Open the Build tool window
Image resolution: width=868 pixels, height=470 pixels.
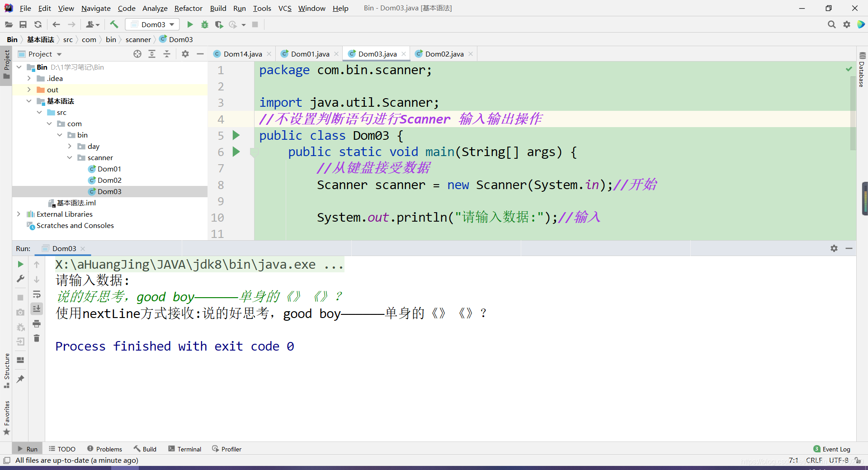145,449
